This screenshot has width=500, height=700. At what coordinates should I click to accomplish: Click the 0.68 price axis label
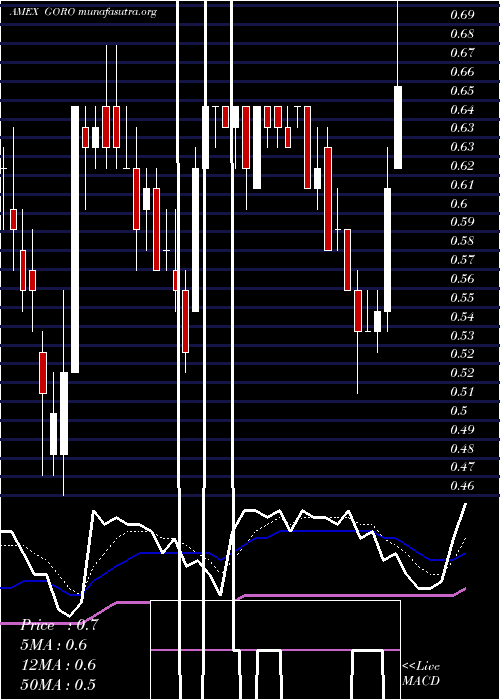point(462,34)
